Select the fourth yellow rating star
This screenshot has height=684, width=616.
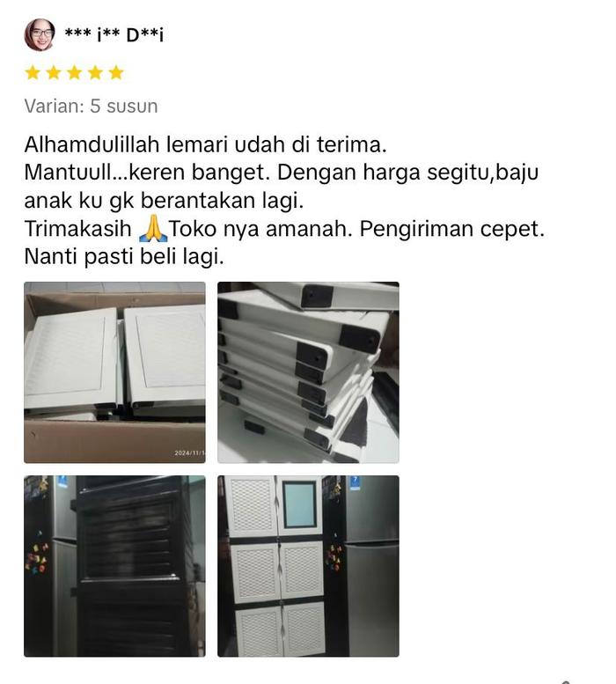[x=95, y=72]
